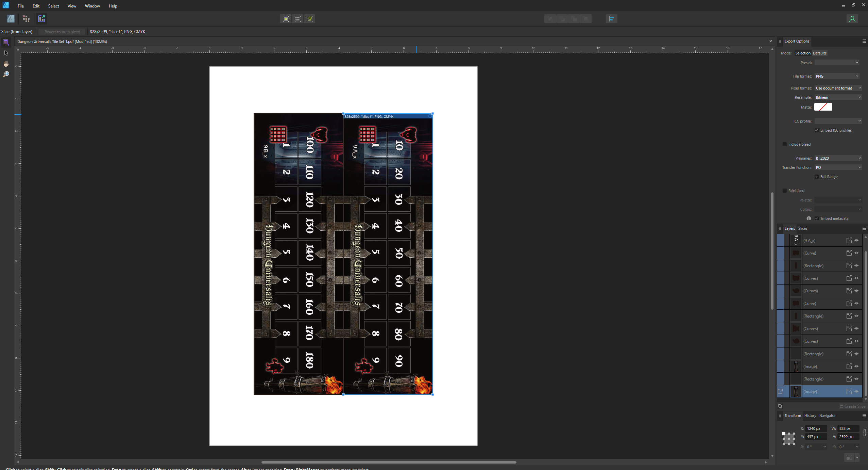Screen dimensions: 868x470
Task: Open the Transfer Function PQ dropdown
Action: (838, 167)
